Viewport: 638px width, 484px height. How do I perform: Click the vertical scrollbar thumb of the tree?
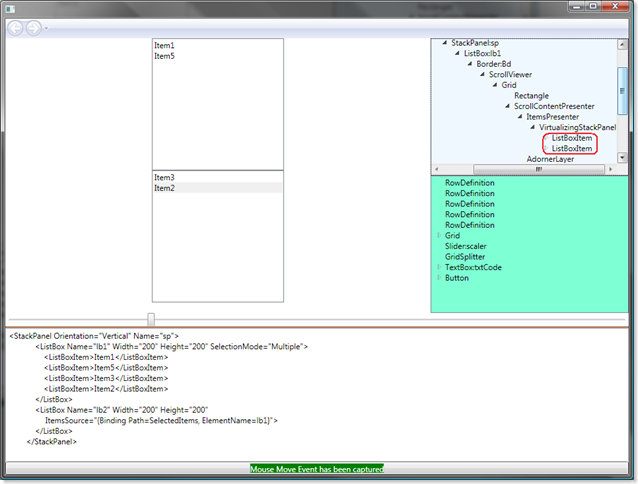click(x=622, y=91)
